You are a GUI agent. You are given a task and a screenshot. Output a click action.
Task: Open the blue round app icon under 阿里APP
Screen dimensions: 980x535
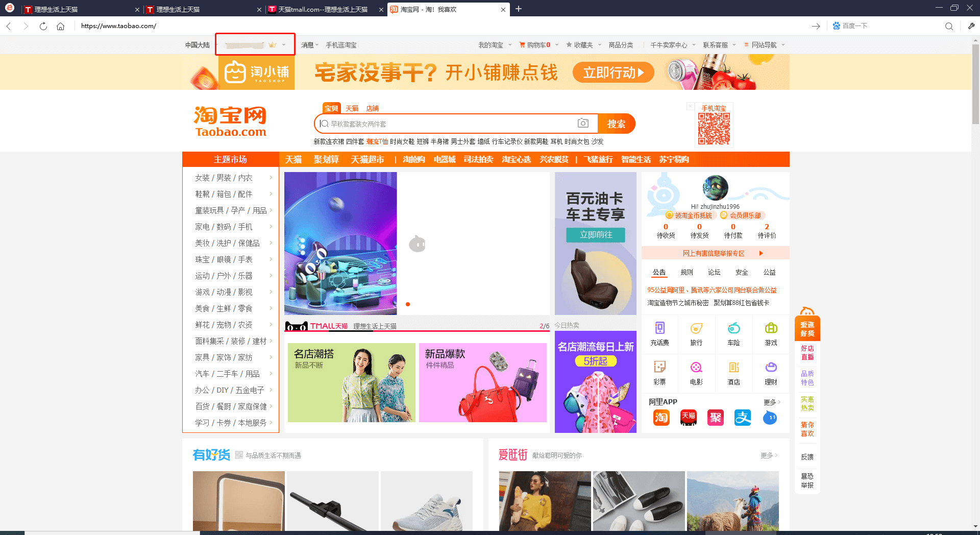coord(770,418)
